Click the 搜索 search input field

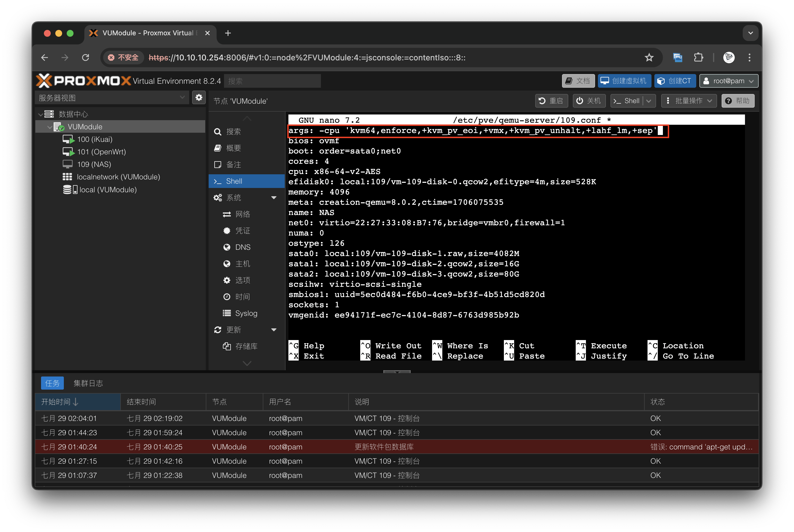pos(272,81)
